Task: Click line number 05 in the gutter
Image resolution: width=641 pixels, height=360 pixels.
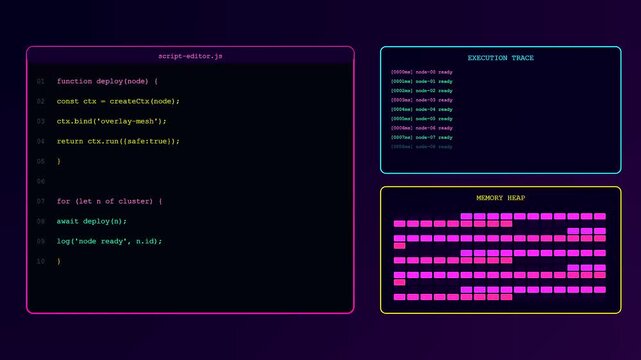Action: (40, 161)
